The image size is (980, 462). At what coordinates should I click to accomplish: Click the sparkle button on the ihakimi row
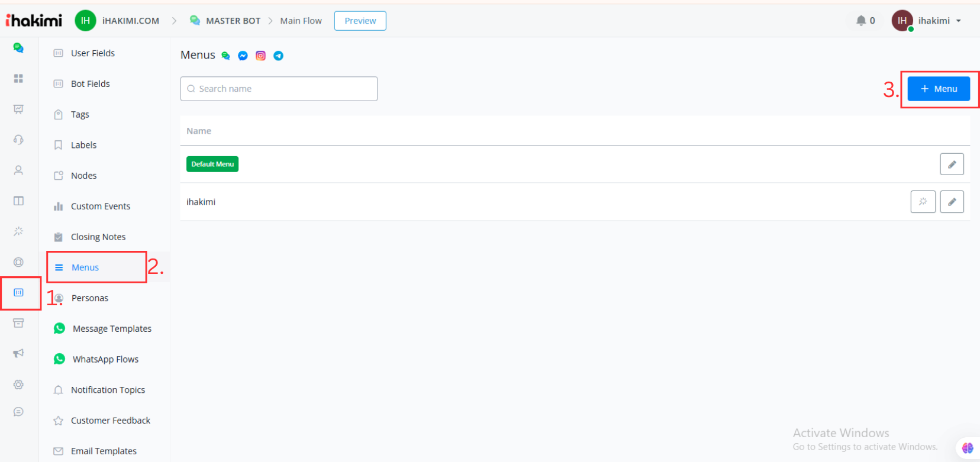[923, 202]
